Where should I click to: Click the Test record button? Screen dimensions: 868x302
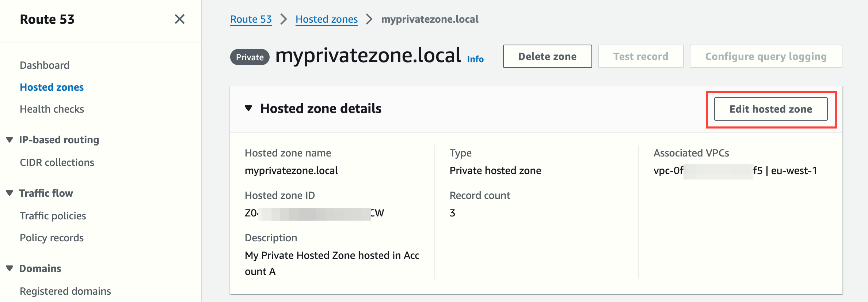click(x=640, y=56)
